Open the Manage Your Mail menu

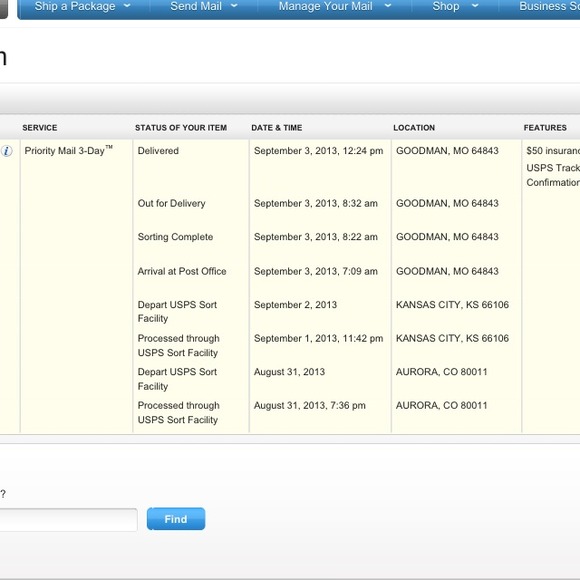pos(326,6)
